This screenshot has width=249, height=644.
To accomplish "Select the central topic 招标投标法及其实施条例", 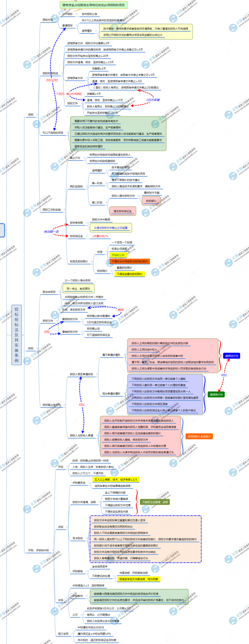I will point(16,335).
